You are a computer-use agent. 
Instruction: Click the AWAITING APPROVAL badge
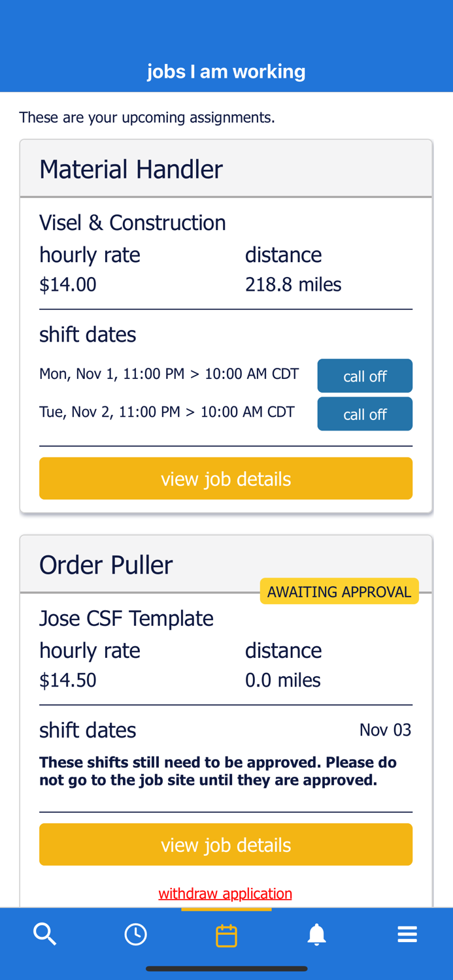coord(339,591)
